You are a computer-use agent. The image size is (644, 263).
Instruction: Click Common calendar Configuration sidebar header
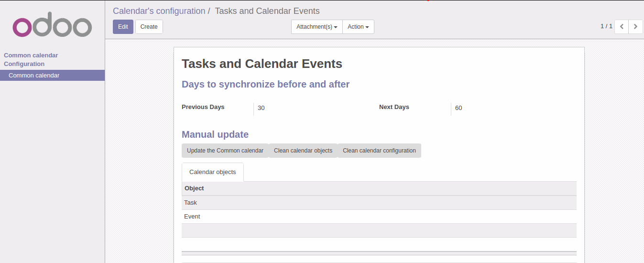(x=31, y=59)
